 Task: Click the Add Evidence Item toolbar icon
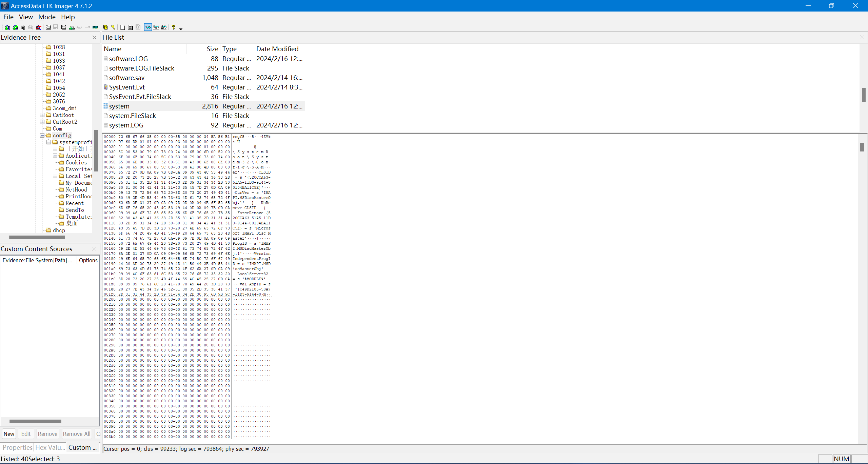click(x=7, y=27)
